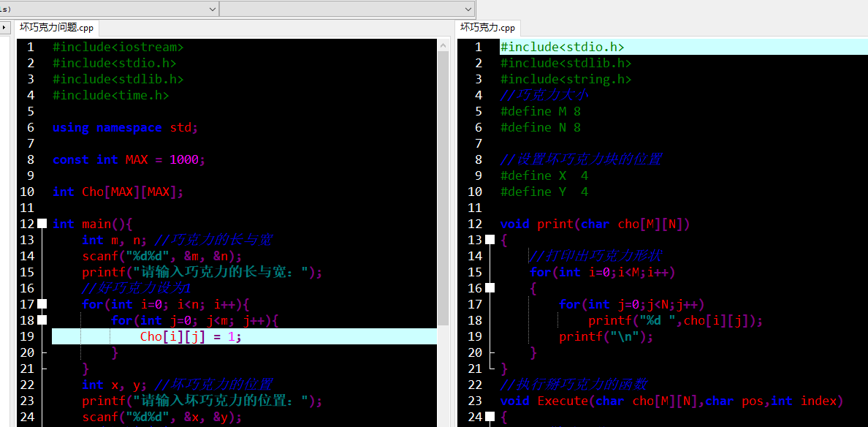Image resolution: width=868 pixels, height=427 pixels.
Task: Click line number 1 in the right editor gutter
Action: click(479, 46)
